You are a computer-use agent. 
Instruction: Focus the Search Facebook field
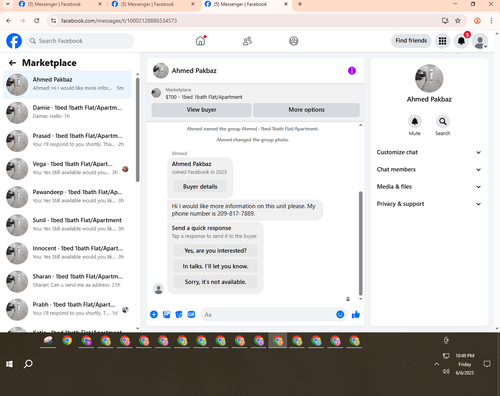click(x=80, y=41)
